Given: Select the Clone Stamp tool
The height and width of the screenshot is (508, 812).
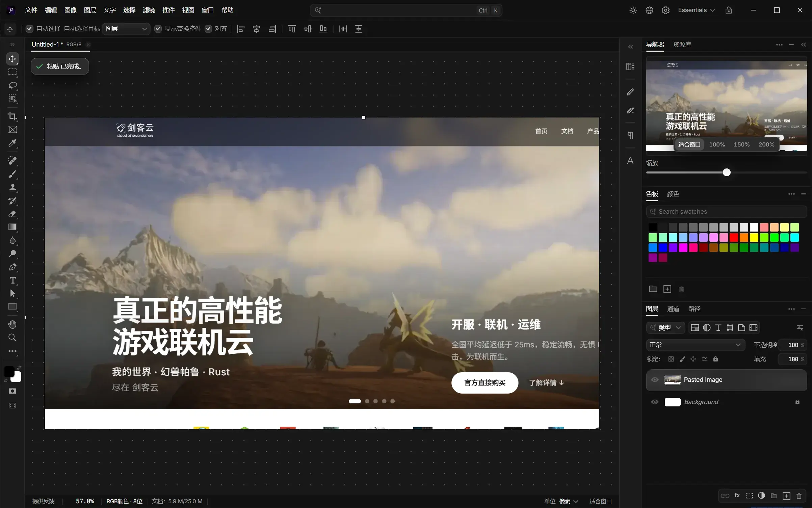Looking at the screenshot, I should 12,188.
